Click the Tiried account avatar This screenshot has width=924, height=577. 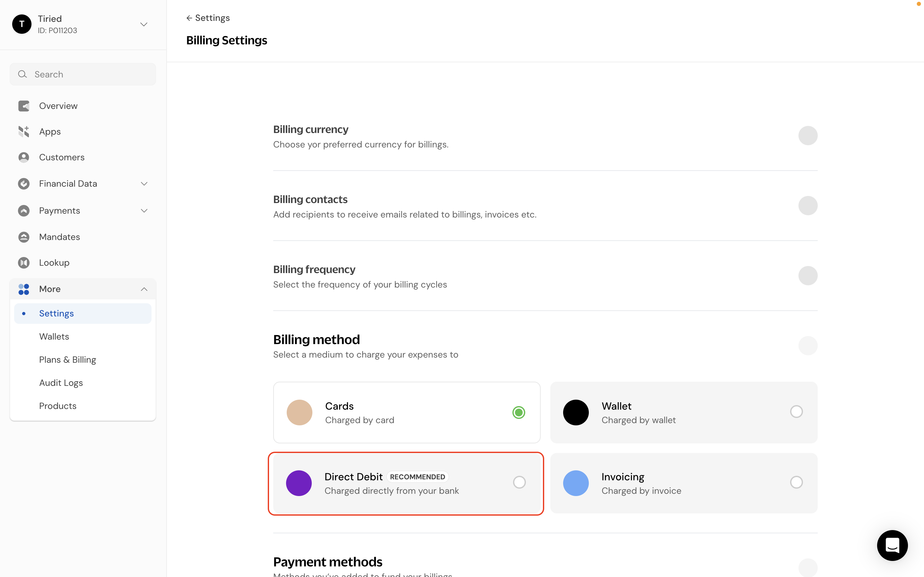pyautogui.click(x=22, y=24)
